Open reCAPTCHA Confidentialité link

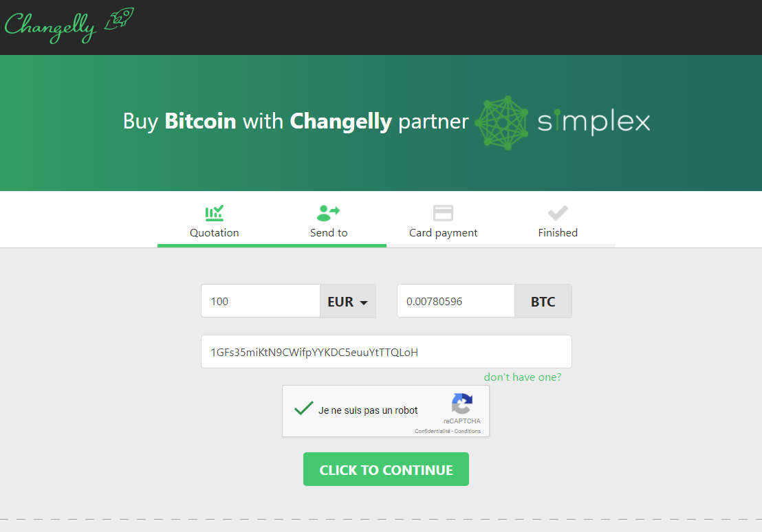(433, 431)
